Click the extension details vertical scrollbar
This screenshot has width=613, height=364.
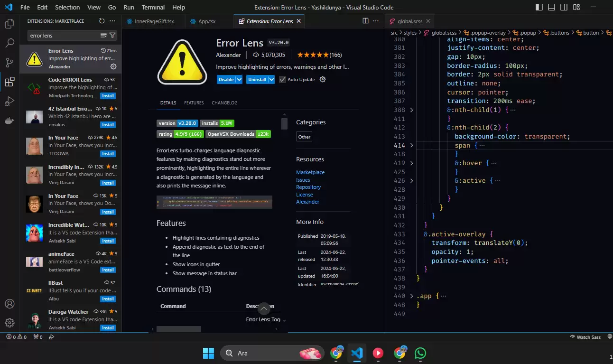[x=284, y=124]
